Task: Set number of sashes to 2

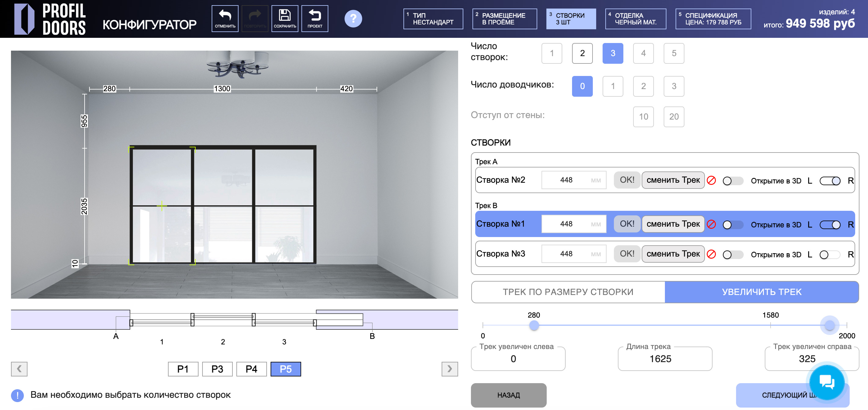Action: pyautogui.click(x=582, y=53)
